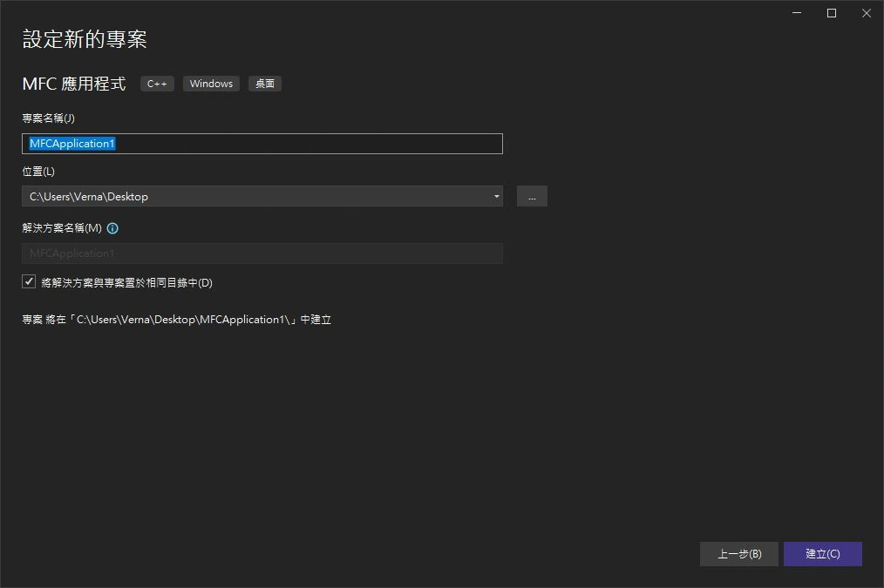Click the 位置(L) label
Viewport: 884px width, 588px height.
tap(38, 172)
